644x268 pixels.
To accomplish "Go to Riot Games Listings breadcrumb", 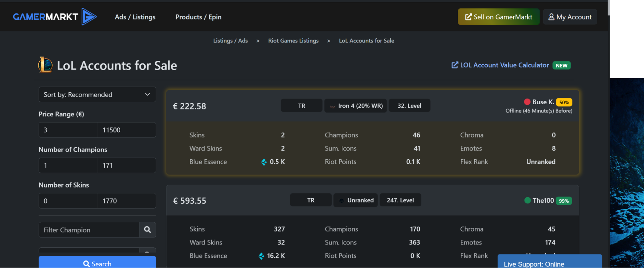I will click(x=293, y=41).
